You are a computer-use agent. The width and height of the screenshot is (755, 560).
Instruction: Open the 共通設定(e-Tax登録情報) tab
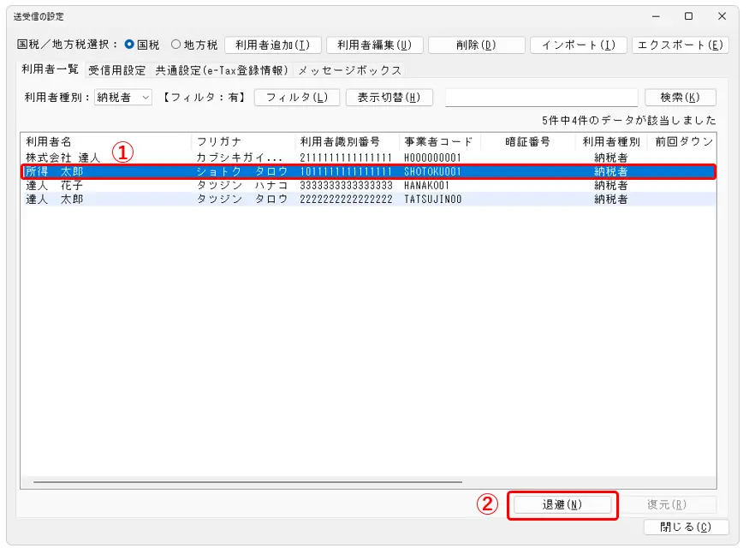click(222, 70)
